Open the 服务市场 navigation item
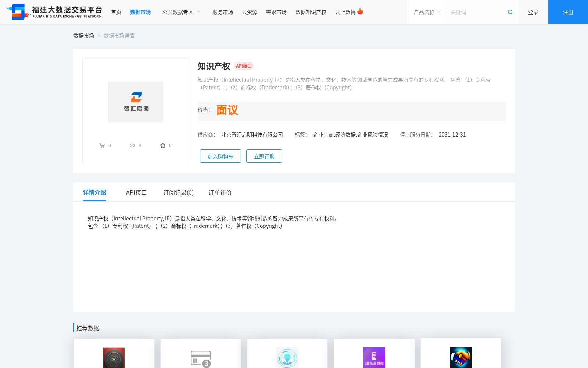Screen dimensions: 588x368 coord(223,12)
